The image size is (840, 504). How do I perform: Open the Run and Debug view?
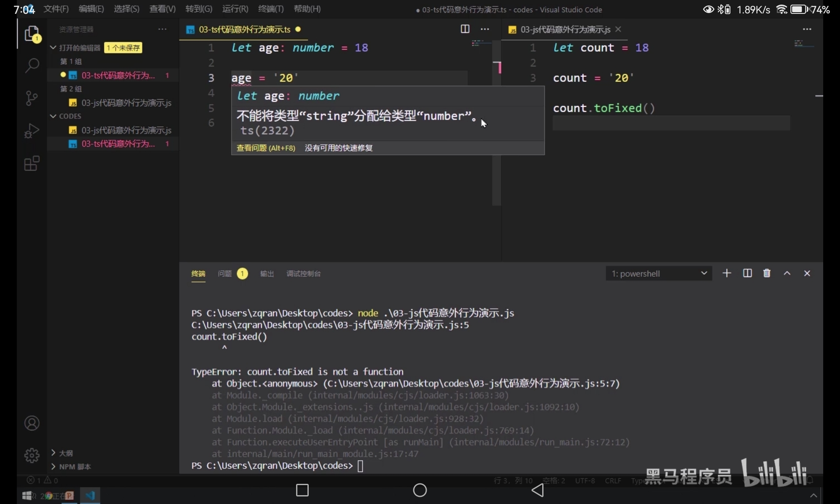tap(32, 131)
